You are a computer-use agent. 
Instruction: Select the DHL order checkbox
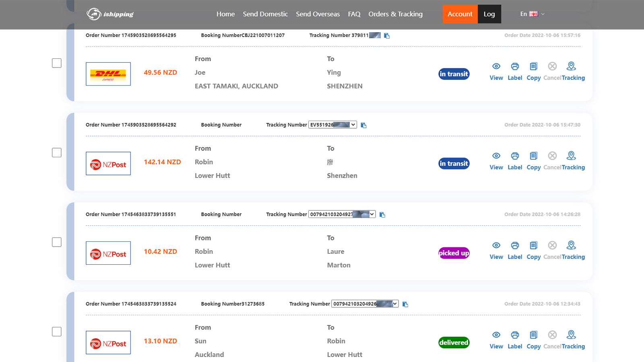tap(57, 63)
